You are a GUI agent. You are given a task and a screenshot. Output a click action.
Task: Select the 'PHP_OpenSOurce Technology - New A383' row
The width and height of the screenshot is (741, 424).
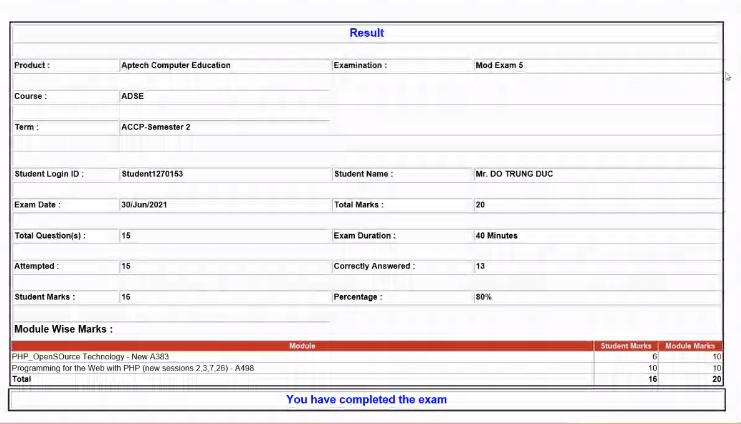tap(367, 356)
